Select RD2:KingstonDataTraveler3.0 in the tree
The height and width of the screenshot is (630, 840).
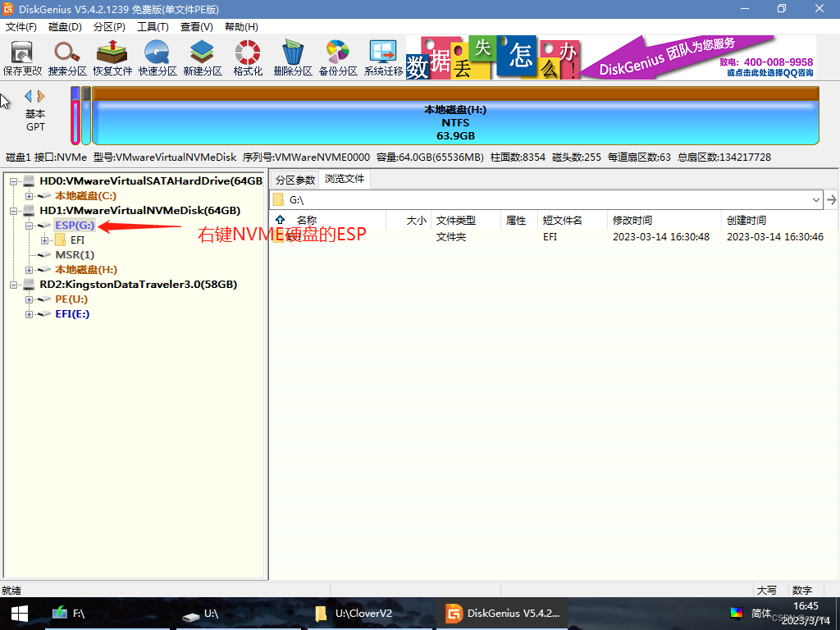[138, 285]
